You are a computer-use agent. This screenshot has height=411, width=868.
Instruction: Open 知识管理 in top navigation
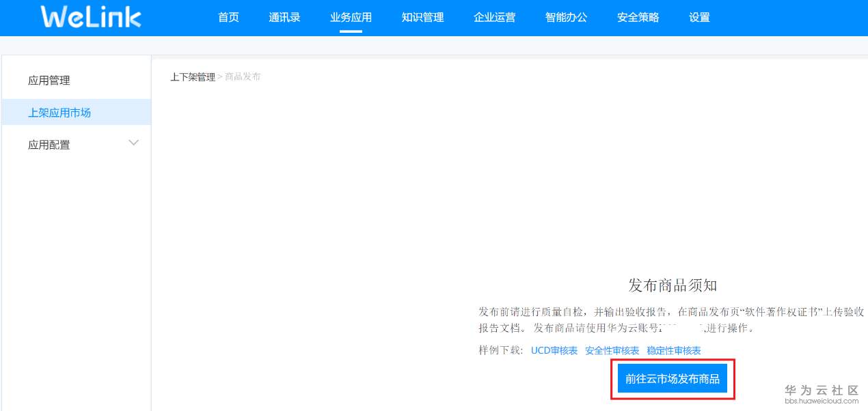[x=422, y=18]
